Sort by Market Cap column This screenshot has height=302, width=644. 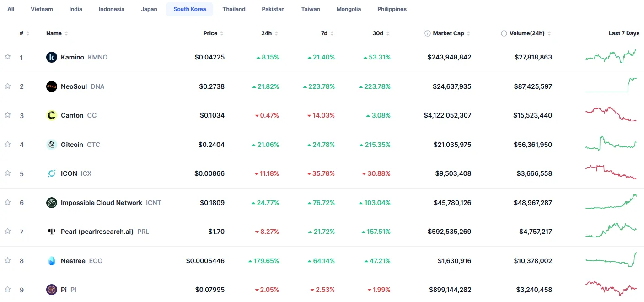tap(451, 33)
